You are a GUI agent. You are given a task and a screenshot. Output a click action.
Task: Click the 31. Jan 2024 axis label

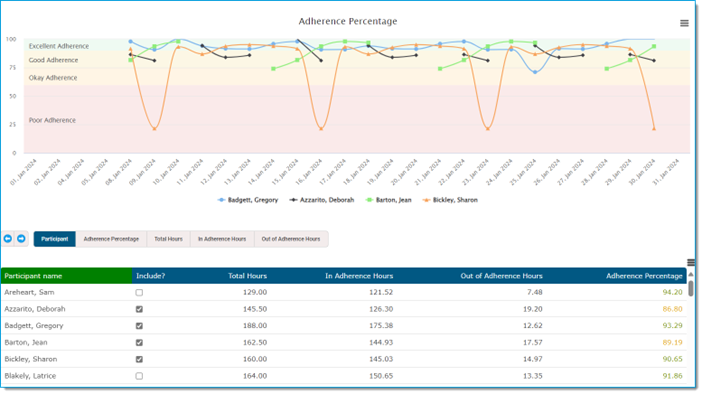point(666,172)
